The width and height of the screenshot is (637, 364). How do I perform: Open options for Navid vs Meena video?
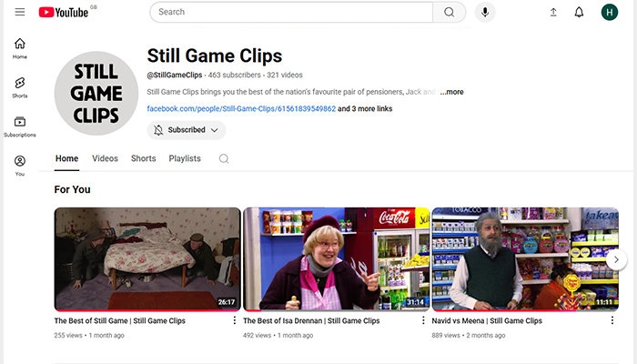[x=612, y=320]
